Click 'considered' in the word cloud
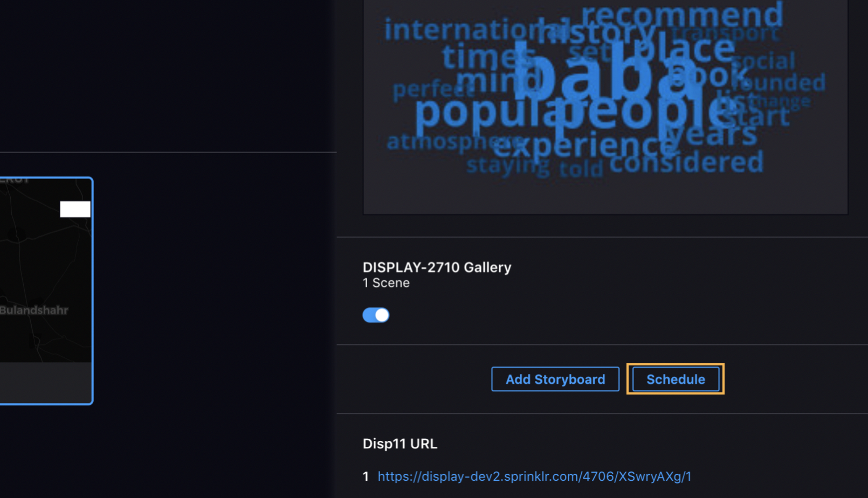Screen dimensions: 868x498 [x=686, y=162]
